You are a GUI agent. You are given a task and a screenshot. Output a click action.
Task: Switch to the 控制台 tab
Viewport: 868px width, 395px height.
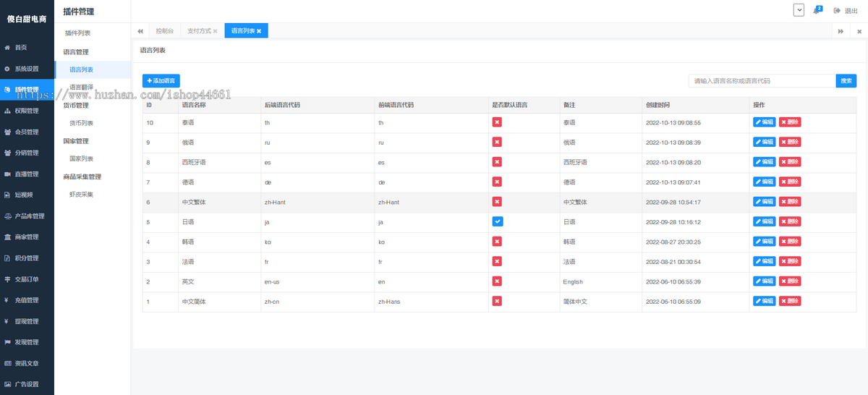(x=164, y=31)
